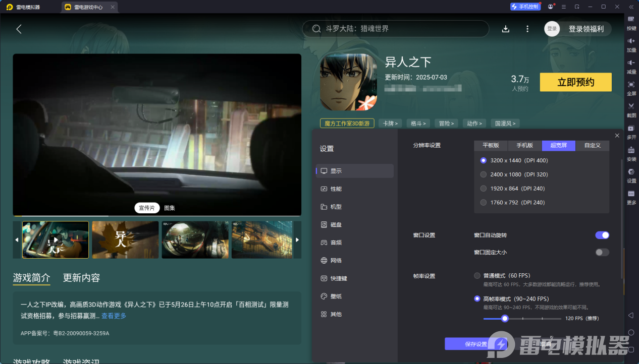639x364 pixels.
Task: Open 音频 settings category
Action: pyautogui.click(x=355, y=242)
